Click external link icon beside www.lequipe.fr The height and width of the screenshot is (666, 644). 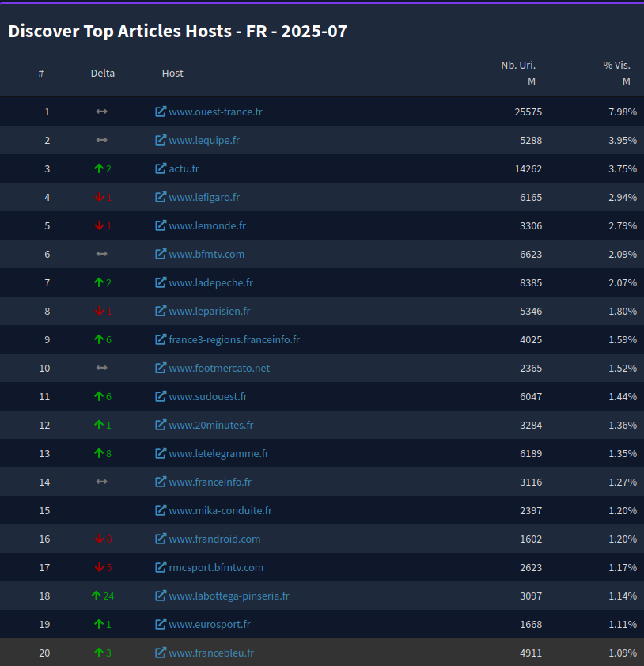(160, 140)
